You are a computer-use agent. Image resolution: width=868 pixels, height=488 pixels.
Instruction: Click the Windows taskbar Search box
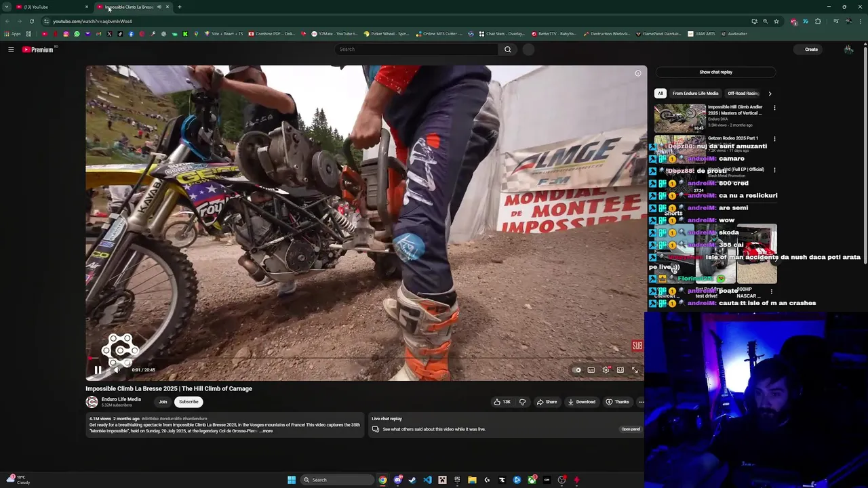click(337, 480)
